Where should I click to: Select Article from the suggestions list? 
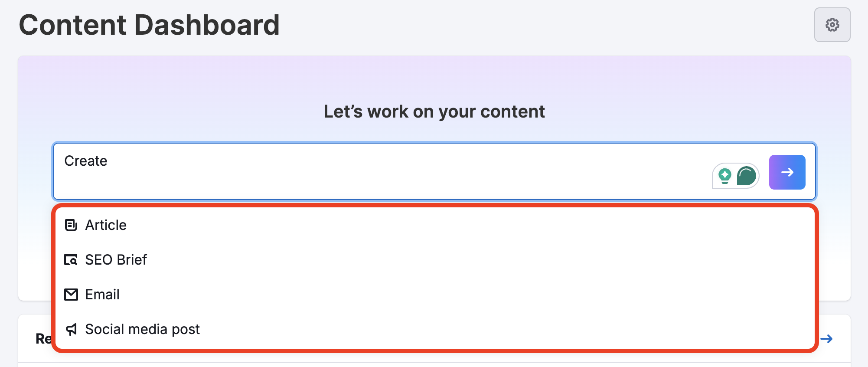pyautogui.click(x=105, y=225)
